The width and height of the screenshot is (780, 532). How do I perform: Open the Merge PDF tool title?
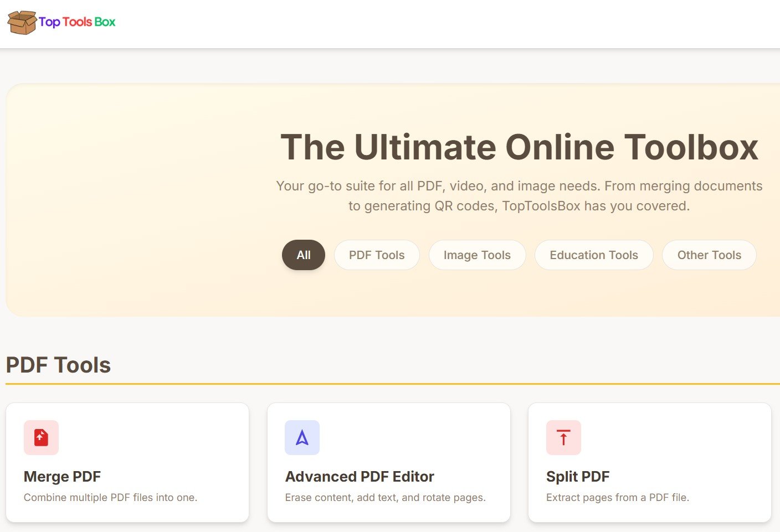tap(62, 477)
